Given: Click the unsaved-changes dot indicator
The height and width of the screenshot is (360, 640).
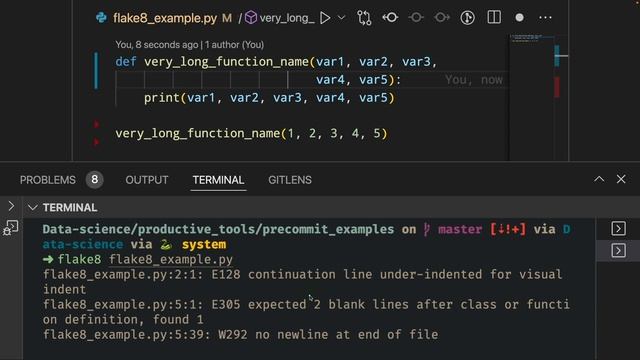Looking at the screenshot, I should point(519,18).
